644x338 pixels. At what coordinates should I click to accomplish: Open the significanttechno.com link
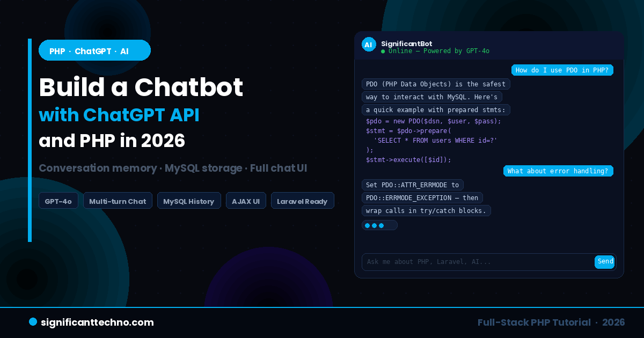98,322
